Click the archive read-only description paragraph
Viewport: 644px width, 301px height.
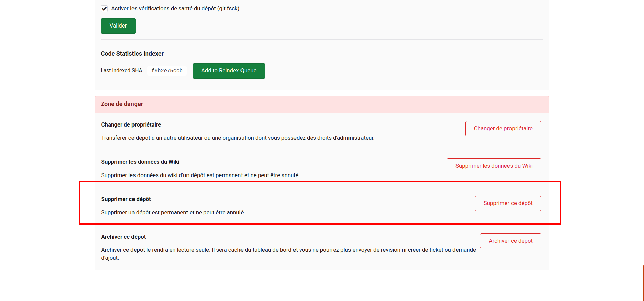coord(288,250)
